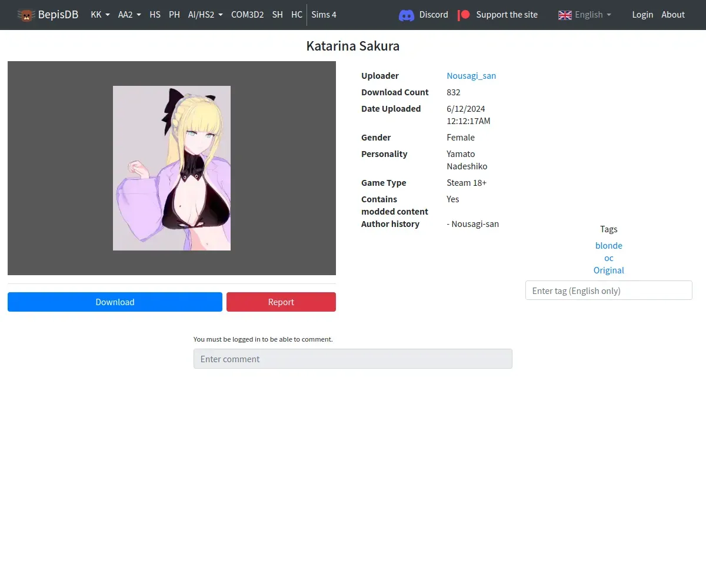Viewport: 706px width, 588px height.
Task: Open the COM3D2 section
Action: [247, 15]
